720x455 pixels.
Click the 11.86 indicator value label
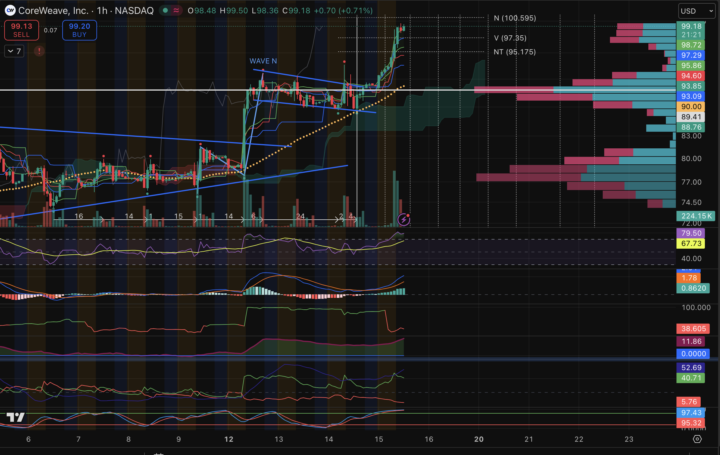[x=691, y=341]
